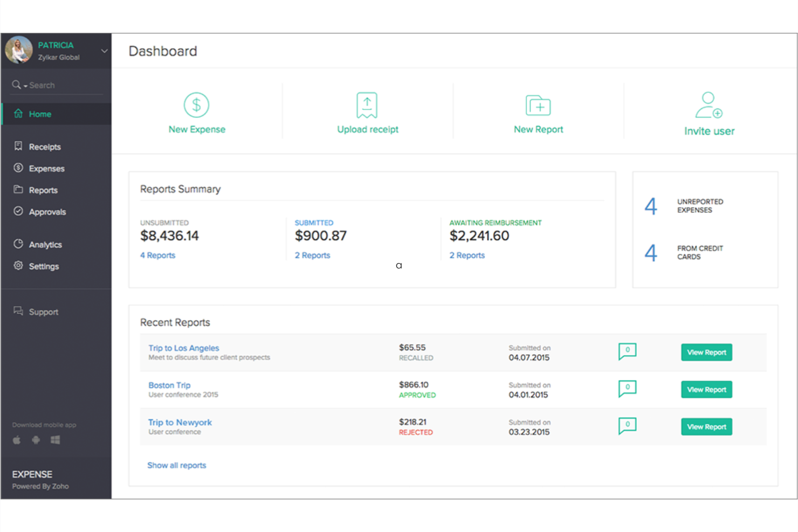The image size is (798, 532).
Task: Click the New Report folder icon
Action: point(538,105)
